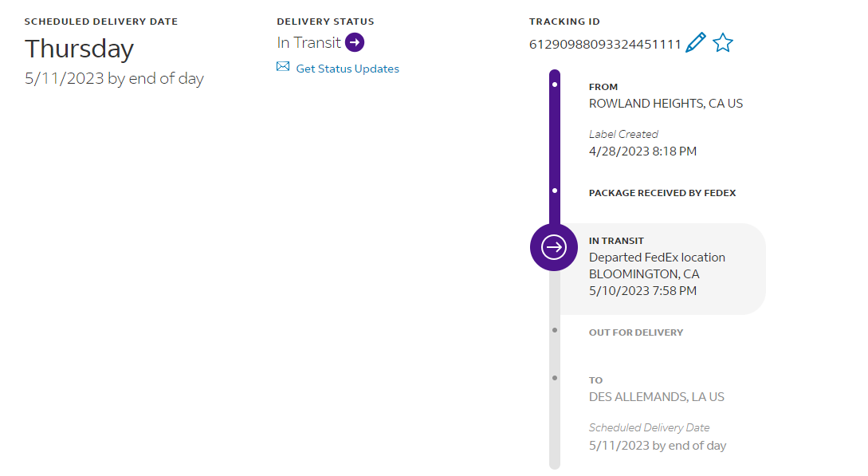Click the star favorite icon

pos(722,43)
